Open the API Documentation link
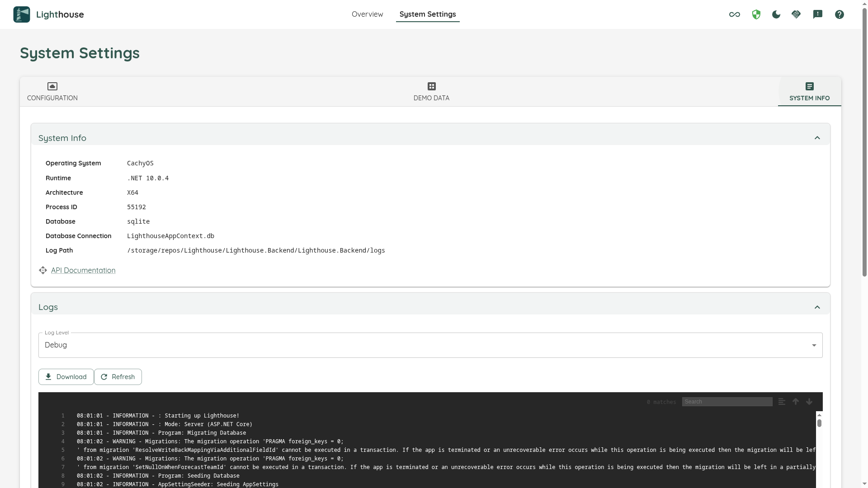Screen dimensions: 868x488 click(x=83, y=270)
